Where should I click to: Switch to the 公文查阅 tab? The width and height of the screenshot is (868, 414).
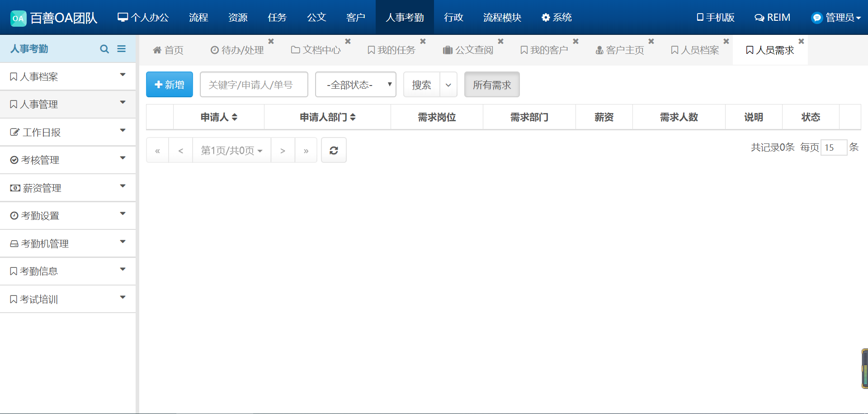pyautogui.click(x=468, y=50)
